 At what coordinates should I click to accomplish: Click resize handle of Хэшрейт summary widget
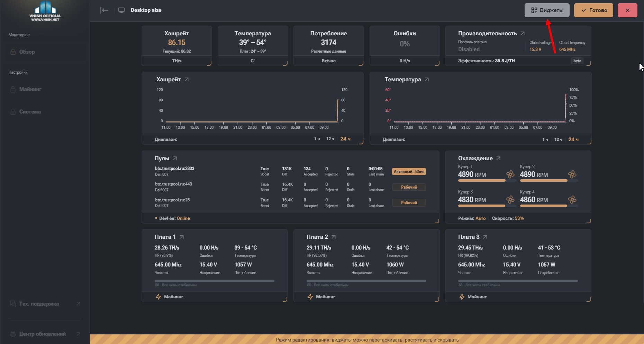point(209,63)
